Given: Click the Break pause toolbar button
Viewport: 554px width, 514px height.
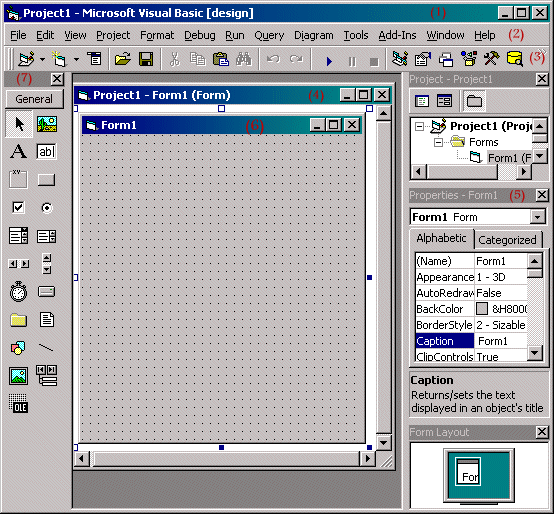Looking at the screenshot, I should point(352,61).
